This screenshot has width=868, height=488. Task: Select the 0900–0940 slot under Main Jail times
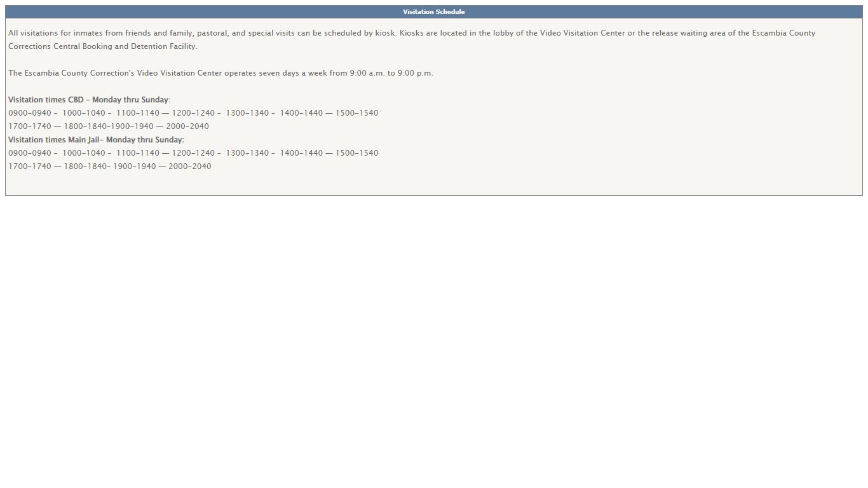(30, 153)
